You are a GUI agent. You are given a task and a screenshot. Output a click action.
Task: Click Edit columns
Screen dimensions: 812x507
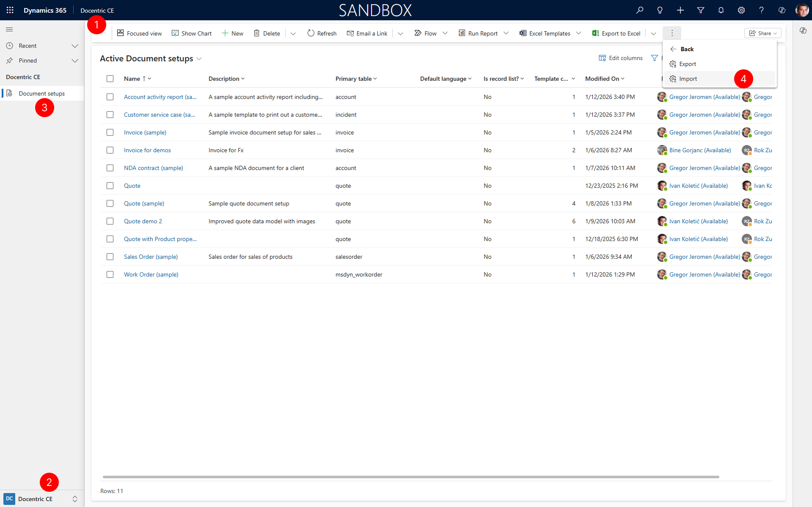click(621, 58)
